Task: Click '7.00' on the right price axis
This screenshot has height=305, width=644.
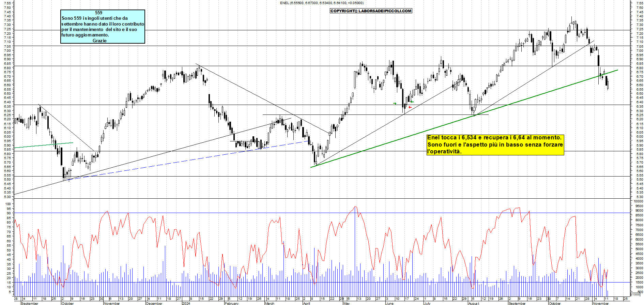Action: point(639,50)
